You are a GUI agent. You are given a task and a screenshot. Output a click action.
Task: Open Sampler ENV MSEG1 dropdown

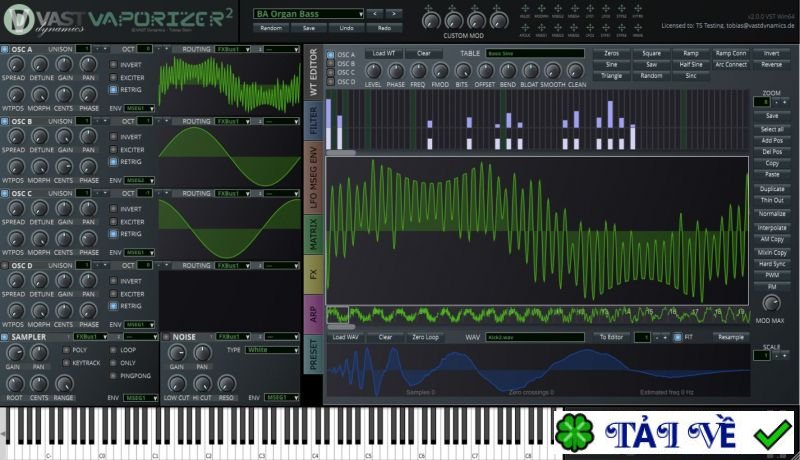[x=140, y=397]
